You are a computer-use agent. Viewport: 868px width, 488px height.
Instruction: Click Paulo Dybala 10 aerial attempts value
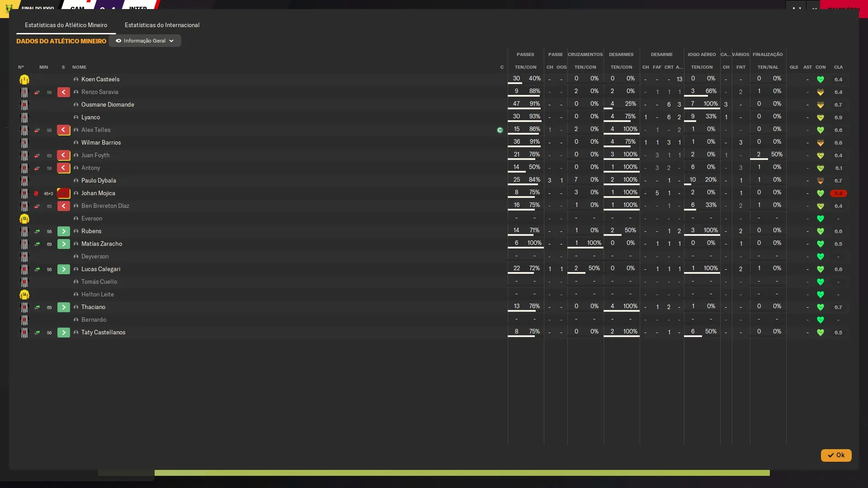(693, 180)
